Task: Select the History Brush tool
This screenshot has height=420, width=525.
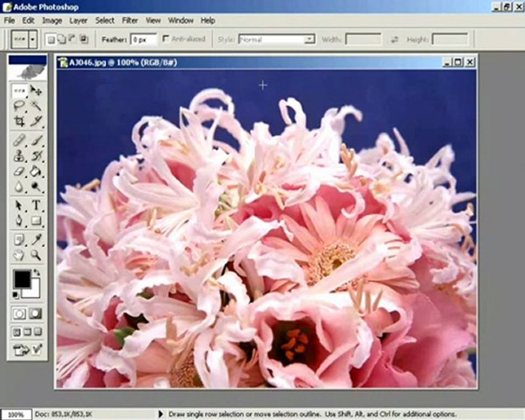Action: coord(36,156)
